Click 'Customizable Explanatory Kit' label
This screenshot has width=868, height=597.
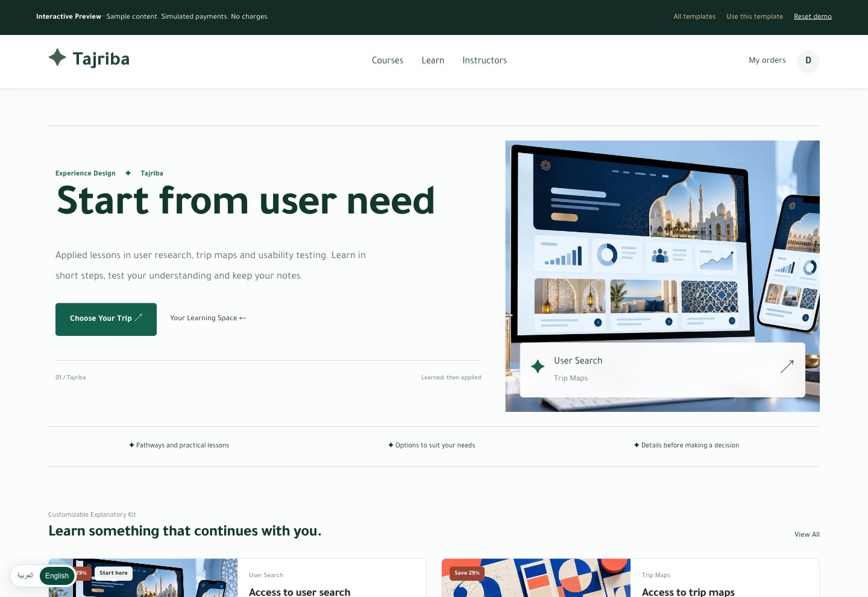[x=92, y=514]
